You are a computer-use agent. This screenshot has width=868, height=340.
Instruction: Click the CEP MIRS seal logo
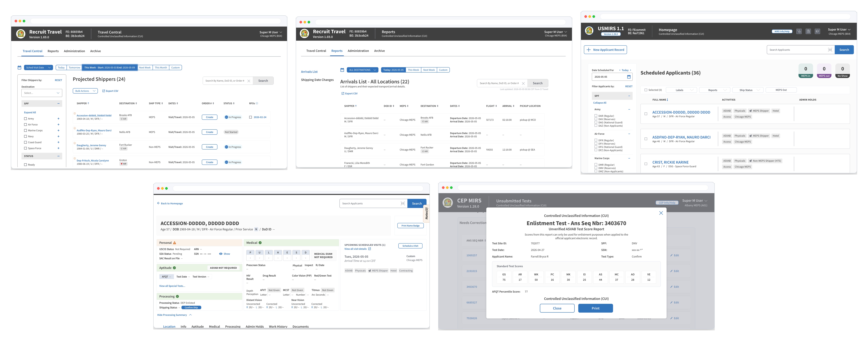coord(448,203)
